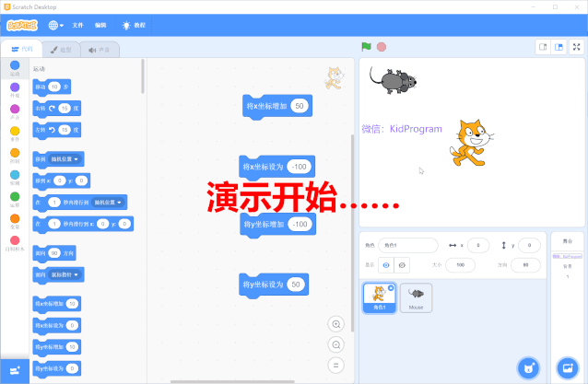This screenshot has height=384, width=588.
Task: Zoom in on the code workspace
Action: pos(336,324)
